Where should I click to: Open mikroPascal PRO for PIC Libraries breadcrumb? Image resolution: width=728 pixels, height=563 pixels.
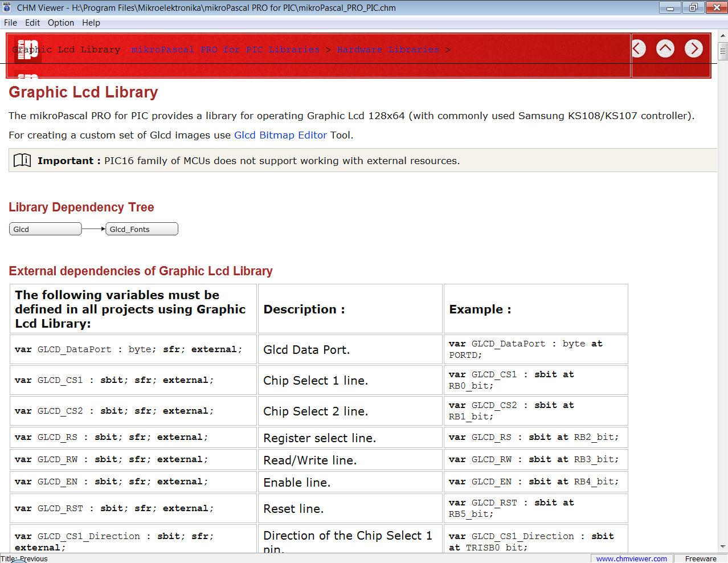[x=226, y=50]
